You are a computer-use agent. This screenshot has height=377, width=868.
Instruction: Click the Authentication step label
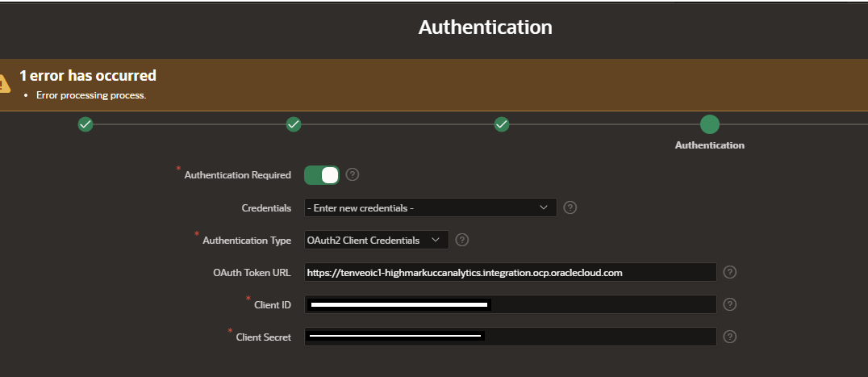pyautogui.click(x=710, y=145)
